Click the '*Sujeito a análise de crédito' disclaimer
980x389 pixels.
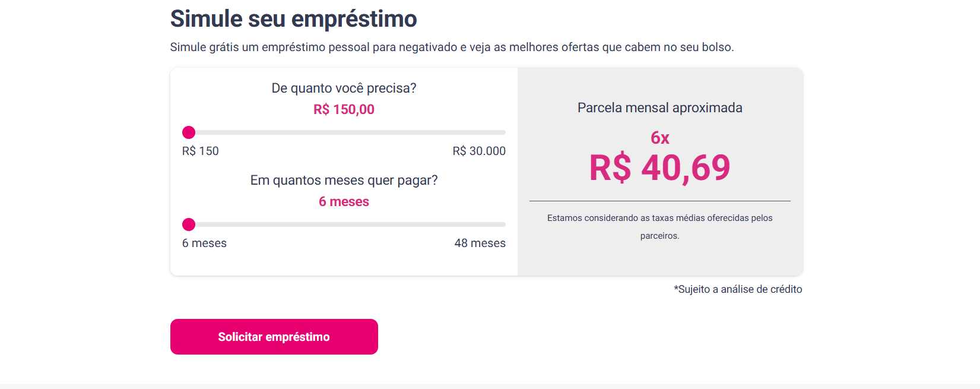[x=738, y=289]
